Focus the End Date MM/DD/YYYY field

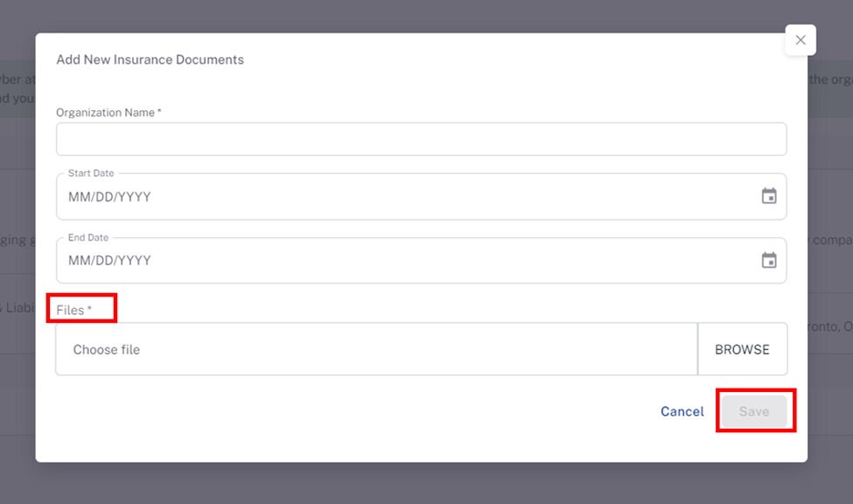tap(421, 260)
